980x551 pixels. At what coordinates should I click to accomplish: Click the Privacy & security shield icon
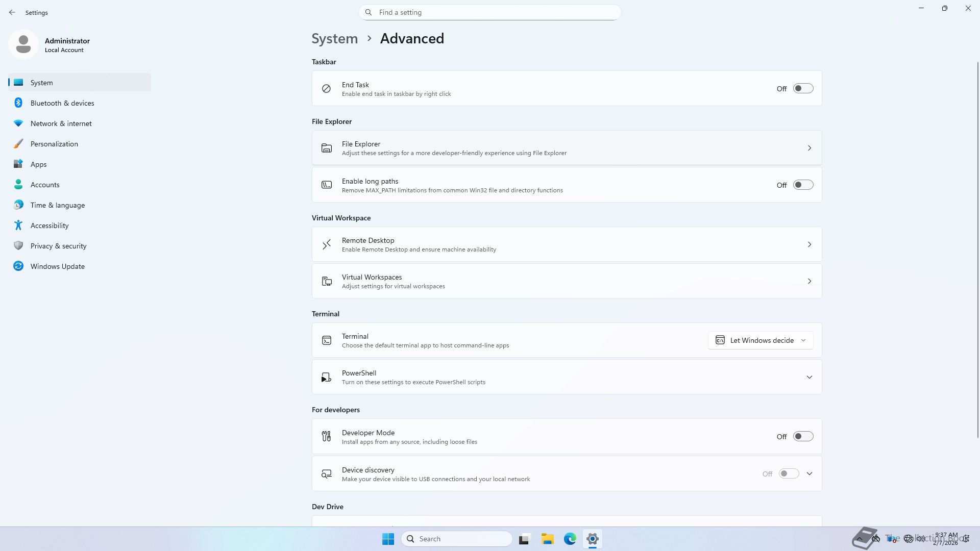click(x=18, y=246)
